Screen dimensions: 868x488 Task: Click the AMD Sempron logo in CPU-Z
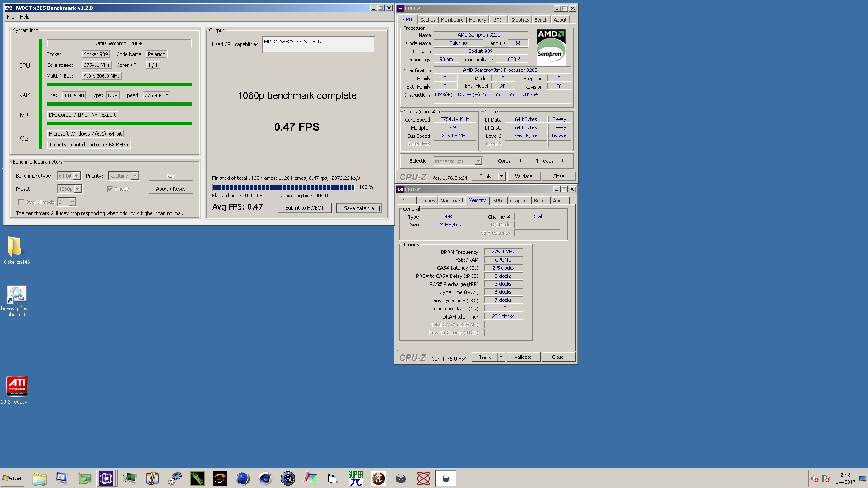[x=551, y=47]
